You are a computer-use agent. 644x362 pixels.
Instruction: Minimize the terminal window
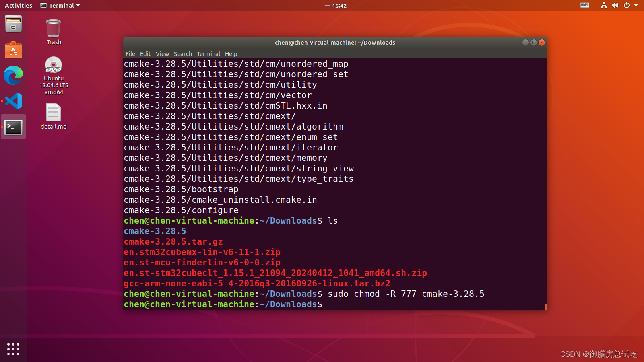click(526, 43)
